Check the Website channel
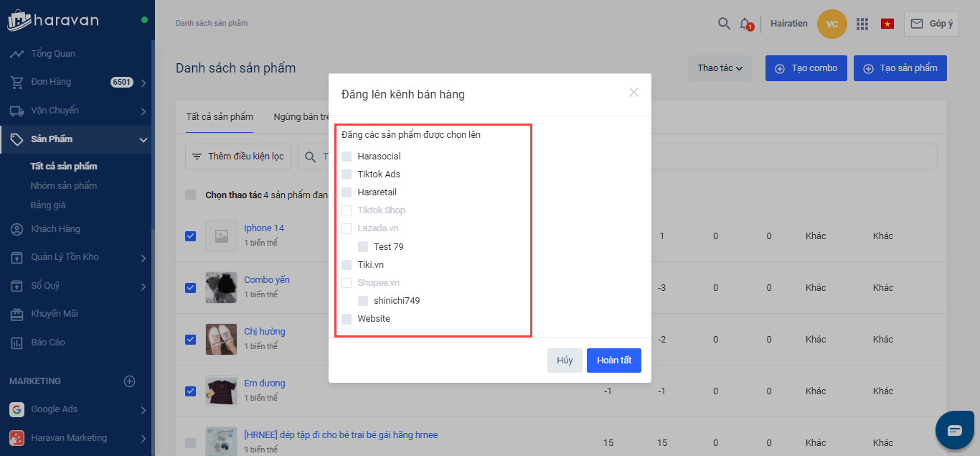 pyautogui.click(x=347, y=318)
